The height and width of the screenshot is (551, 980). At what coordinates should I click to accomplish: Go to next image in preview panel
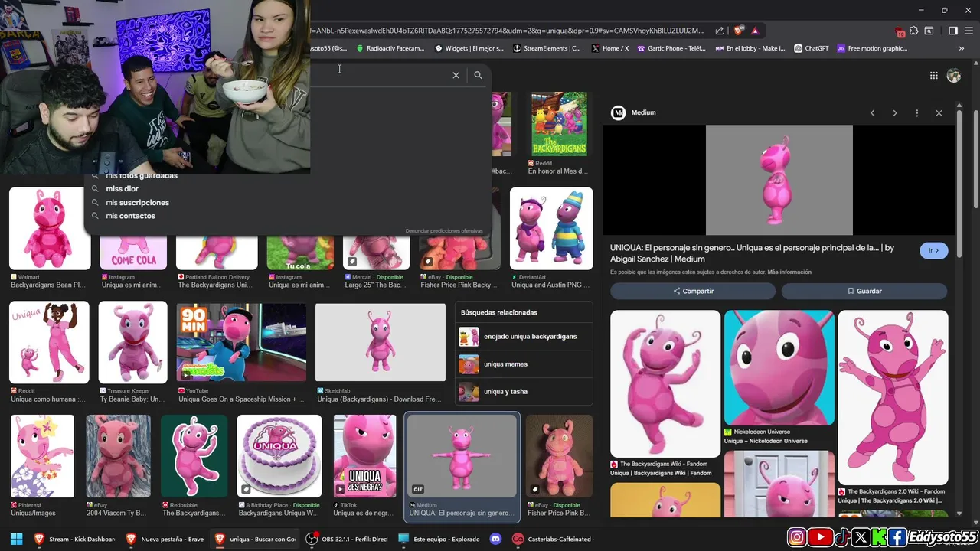tap(894, 113)
